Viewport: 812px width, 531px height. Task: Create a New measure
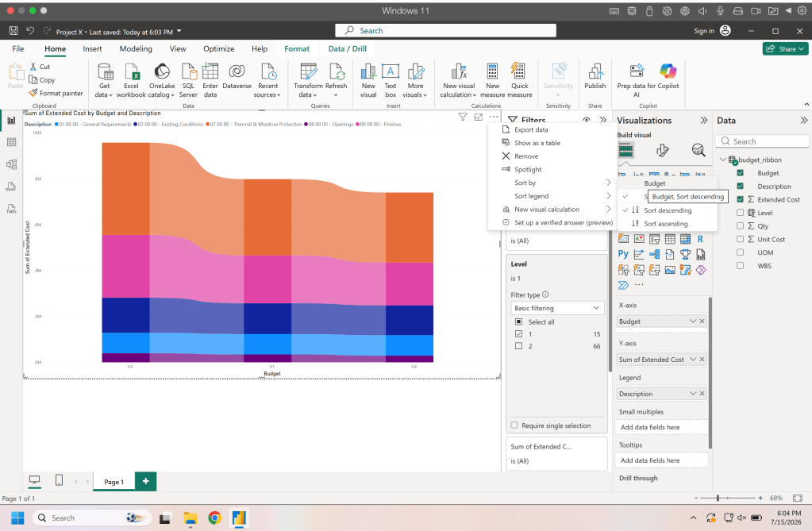[x=492, y=80]
